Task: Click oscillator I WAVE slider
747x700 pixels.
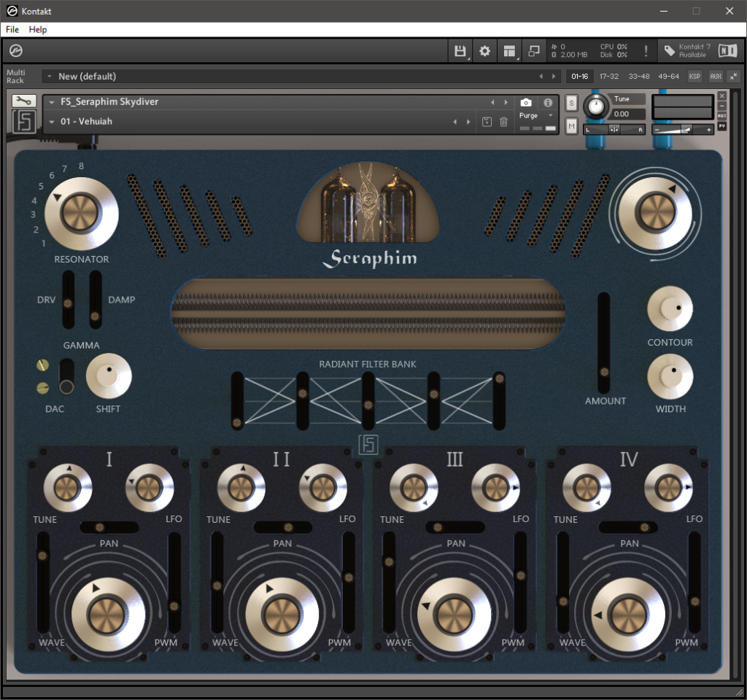Action: (x=43, y=583)
